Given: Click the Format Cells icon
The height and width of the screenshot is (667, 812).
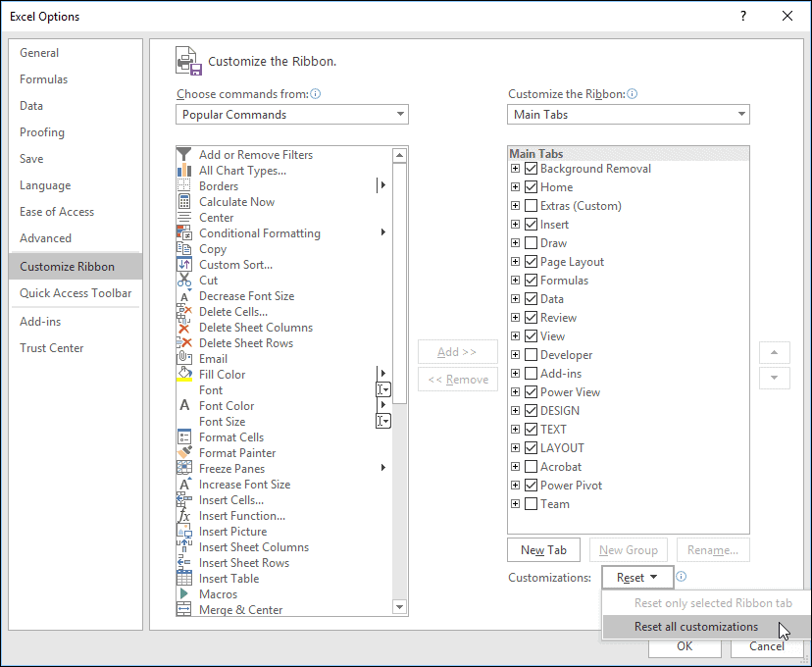Looking at the screenshot, I should click(183, 437).
